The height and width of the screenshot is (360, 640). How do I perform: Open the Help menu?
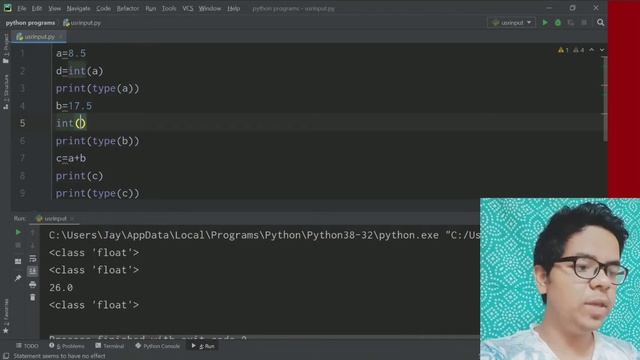point(233,8)
